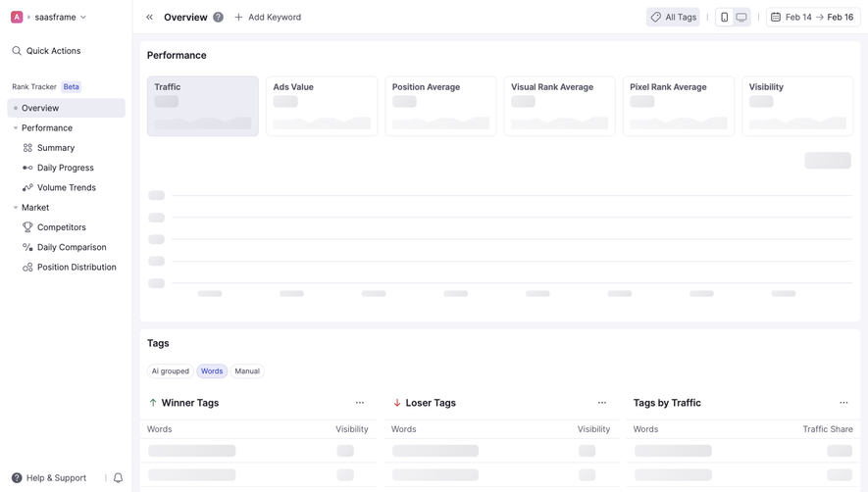
Task: Click Words header in Loser Tags
Action: click(403, 429)
